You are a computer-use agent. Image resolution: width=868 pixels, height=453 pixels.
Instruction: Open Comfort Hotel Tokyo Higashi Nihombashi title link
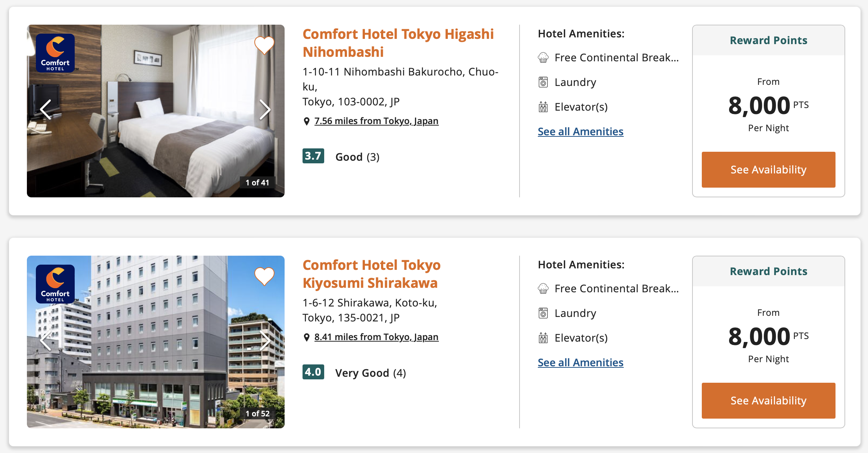(398, 43)
